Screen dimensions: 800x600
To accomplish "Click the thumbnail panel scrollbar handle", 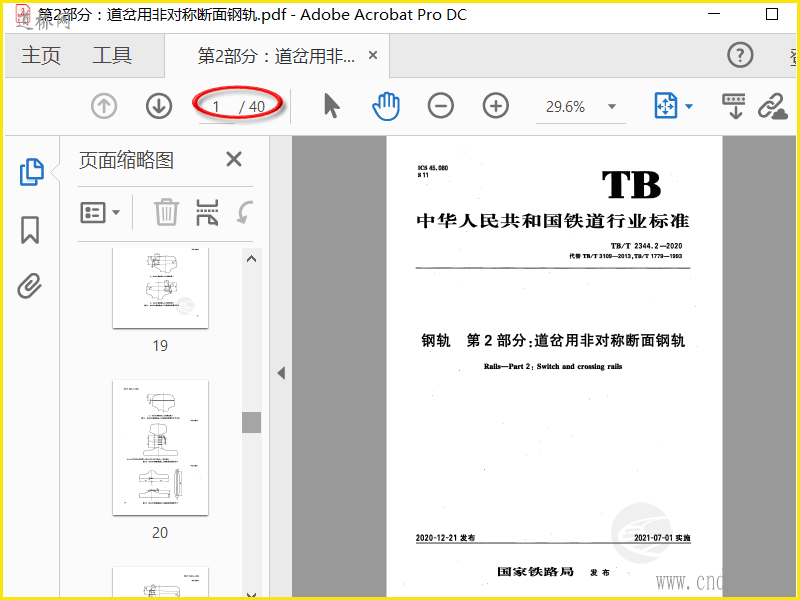I will point(252,422).
